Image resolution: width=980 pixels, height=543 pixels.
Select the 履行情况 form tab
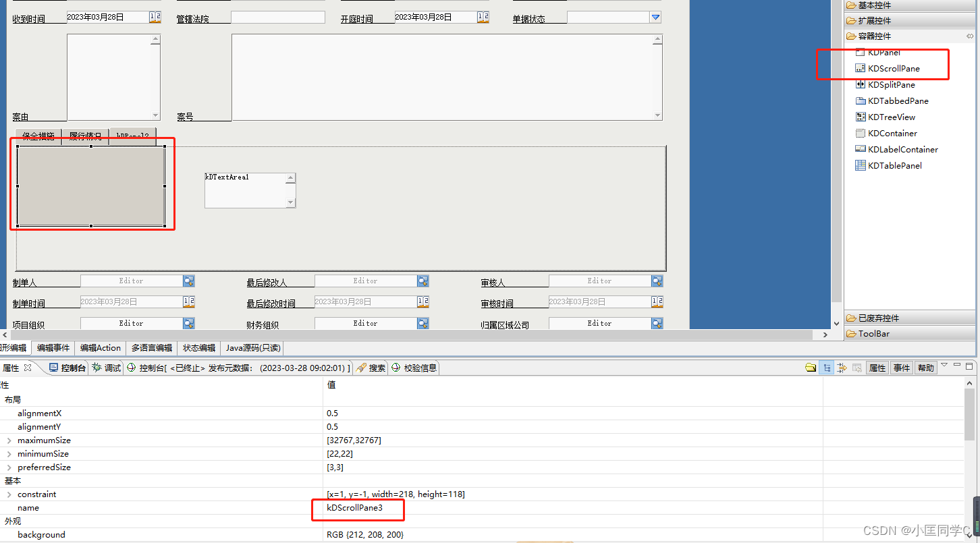tap(86, 136)
